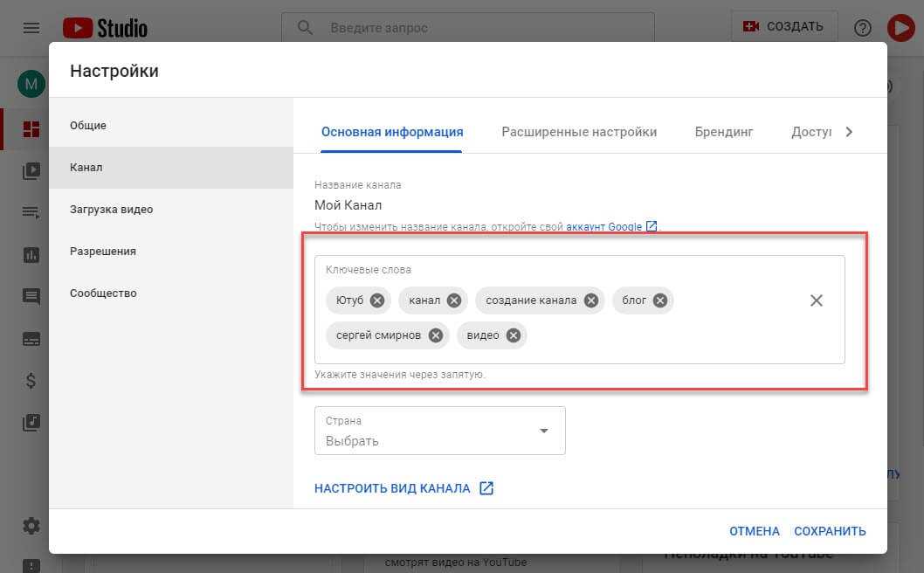Remove the создание канала keyword chip
The height and width of the screenshot is (573, 924).
coord(590,300)
